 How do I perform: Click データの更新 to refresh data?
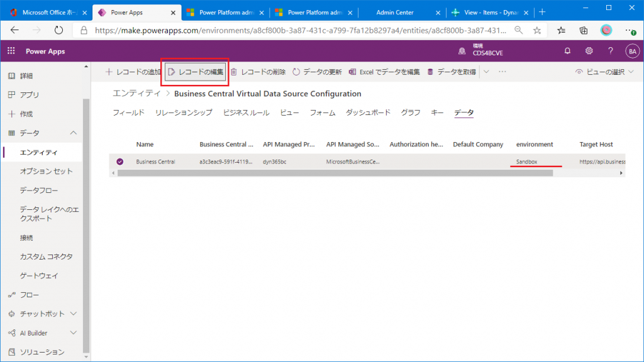pyautogui.click(x=317, y=72)
